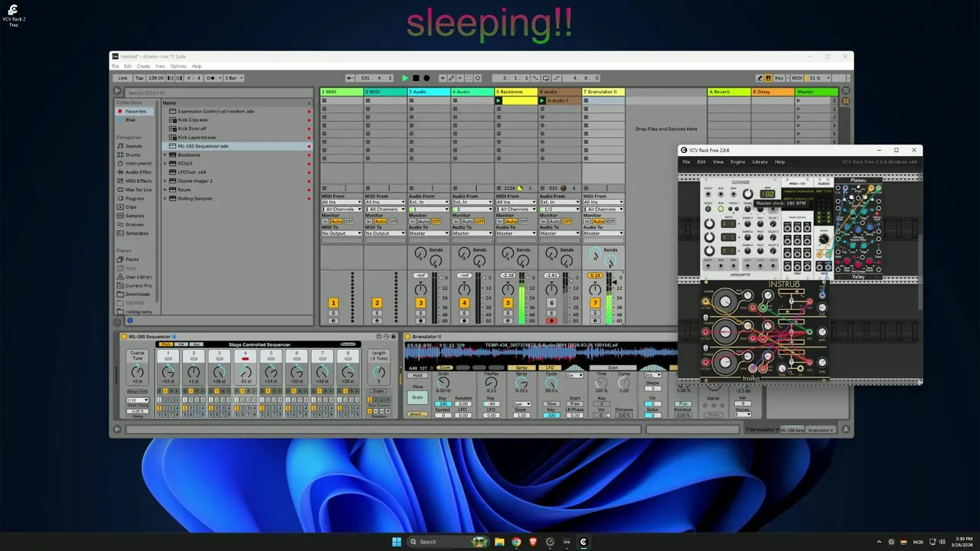The image size is (980, 551).
Task: Expand Backbone folder in browser list
Action: pyautogui.click(x=165, y=155)
